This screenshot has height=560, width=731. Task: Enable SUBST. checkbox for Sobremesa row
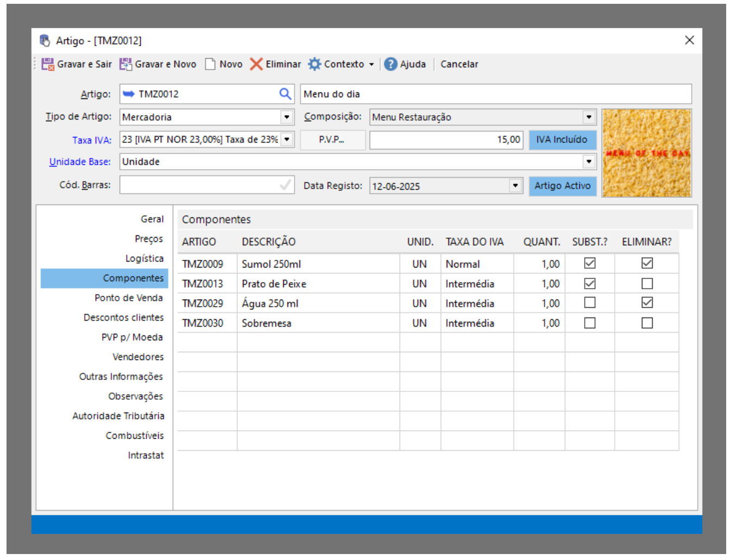pos(590,323)
